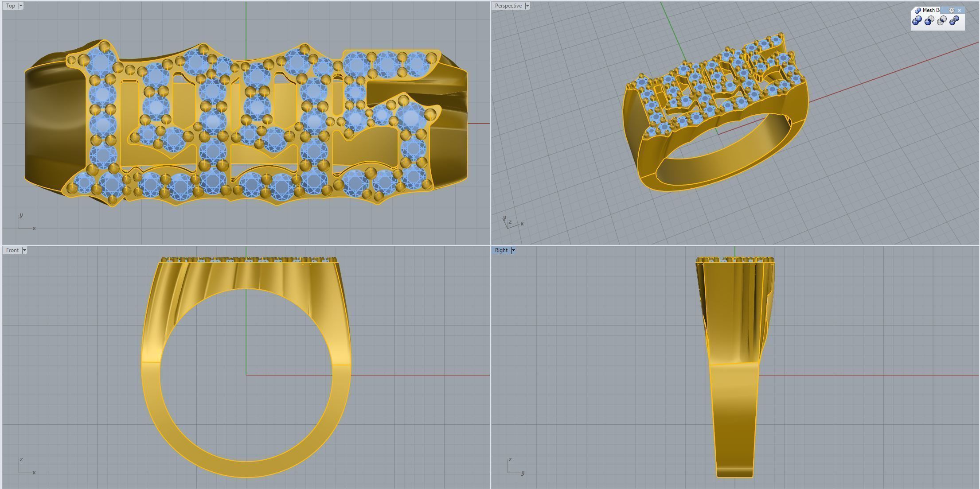Open the Top viewport menu arrow
Image resolution: width=980 pixels, height=489 pixels.
point(20,6)
